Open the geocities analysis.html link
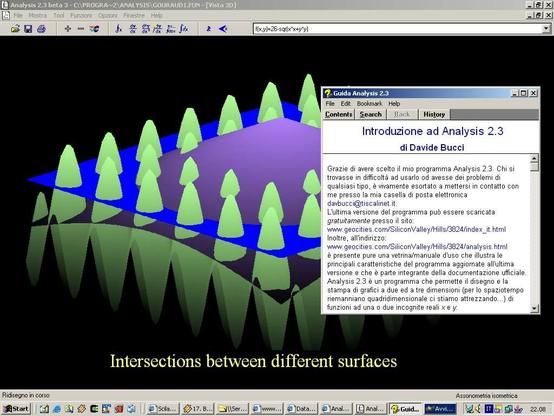This screenshot has width=554, height=416. click(417, 247)
